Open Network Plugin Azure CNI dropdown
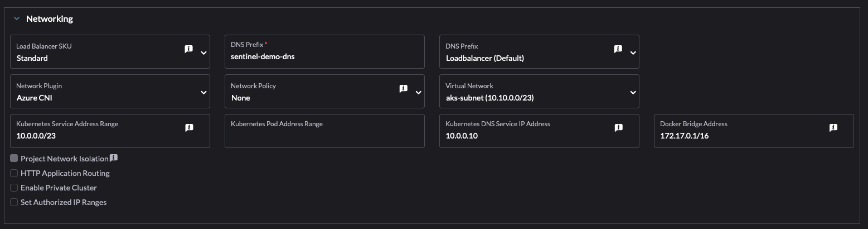The height and width of the screenshot is (229, 868). pos(203,92)
